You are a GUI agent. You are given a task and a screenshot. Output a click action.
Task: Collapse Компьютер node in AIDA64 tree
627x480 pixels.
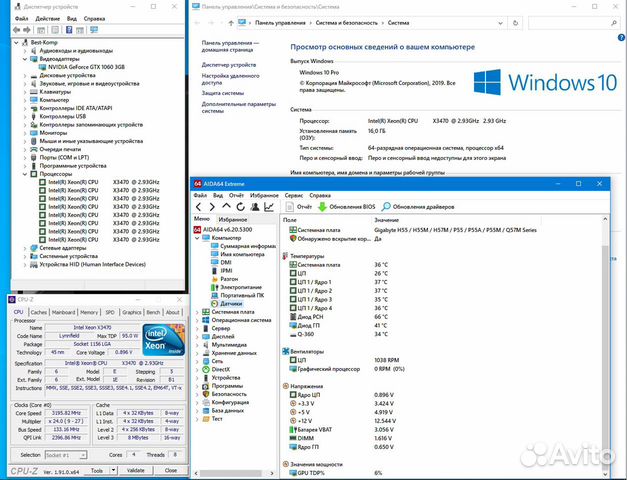pos(197,238)
